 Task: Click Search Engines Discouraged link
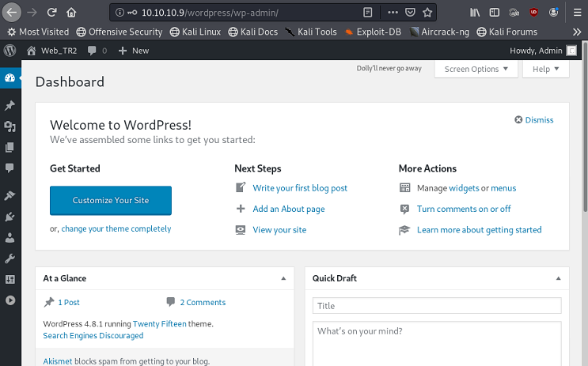pos(93,336)
